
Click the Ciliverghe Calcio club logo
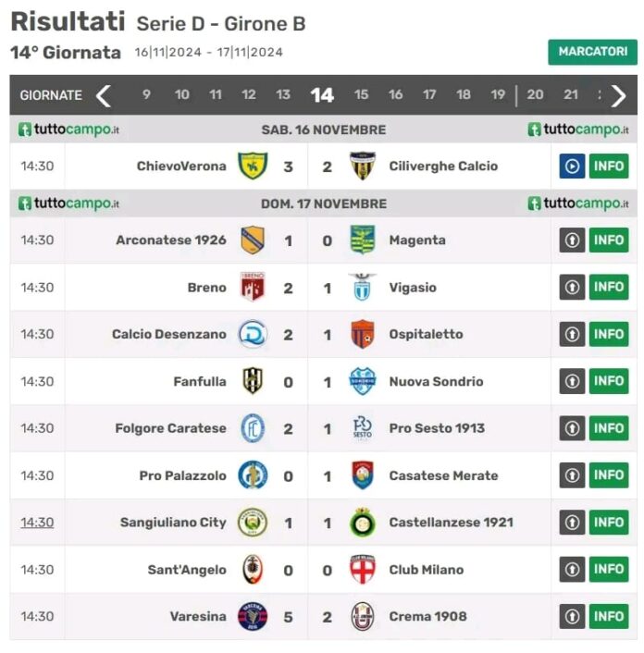click(x=363, y=166)
